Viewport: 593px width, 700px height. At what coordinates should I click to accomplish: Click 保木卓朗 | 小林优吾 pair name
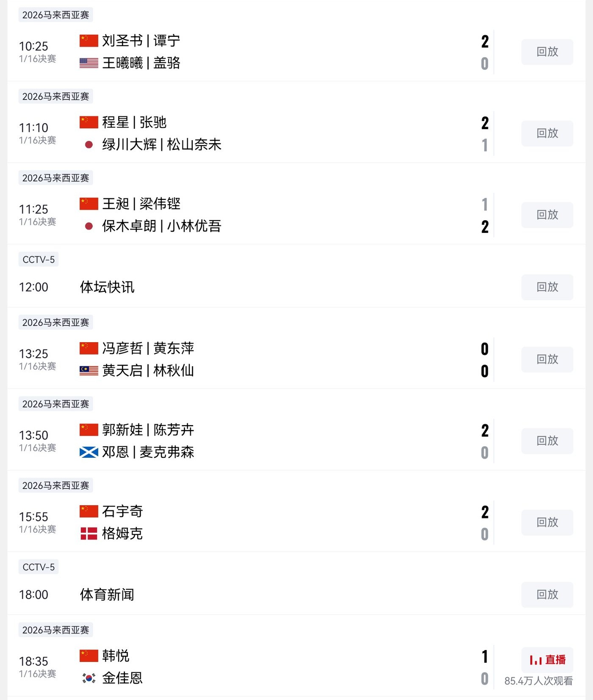[161, 226]
